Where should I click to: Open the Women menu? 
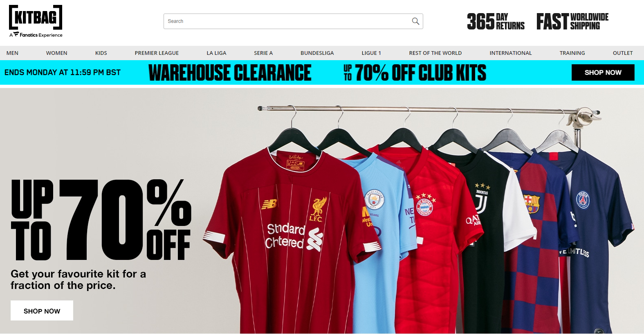point(56,53)
